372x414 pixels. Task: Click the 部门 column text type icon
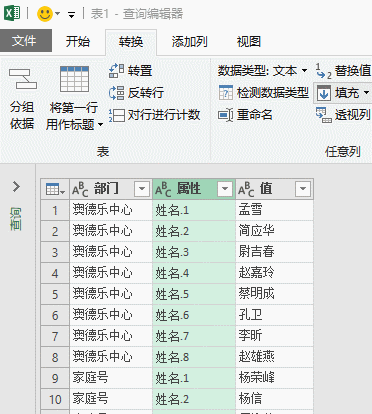click(x=80, y=189)
